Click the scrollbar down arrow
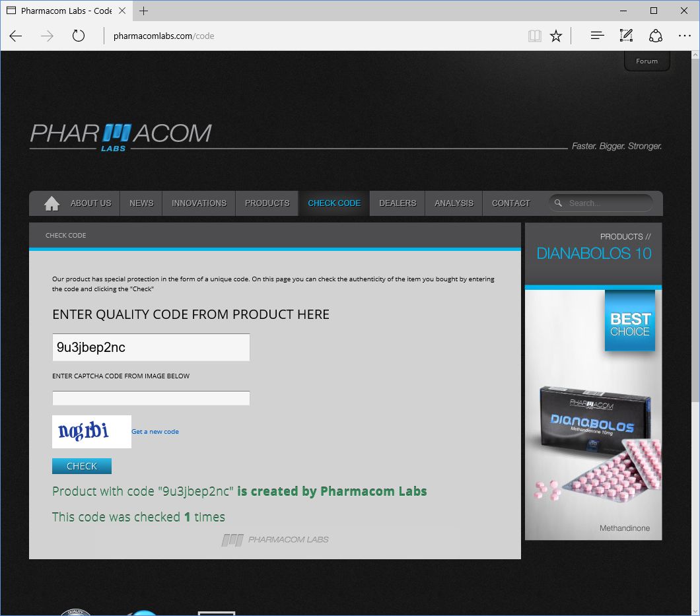 click(x=695, y=611)
